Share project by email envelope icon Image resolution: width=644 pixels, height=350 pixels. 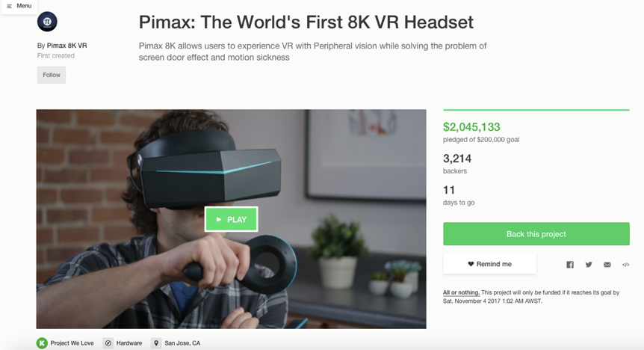(x=607, y=265)
